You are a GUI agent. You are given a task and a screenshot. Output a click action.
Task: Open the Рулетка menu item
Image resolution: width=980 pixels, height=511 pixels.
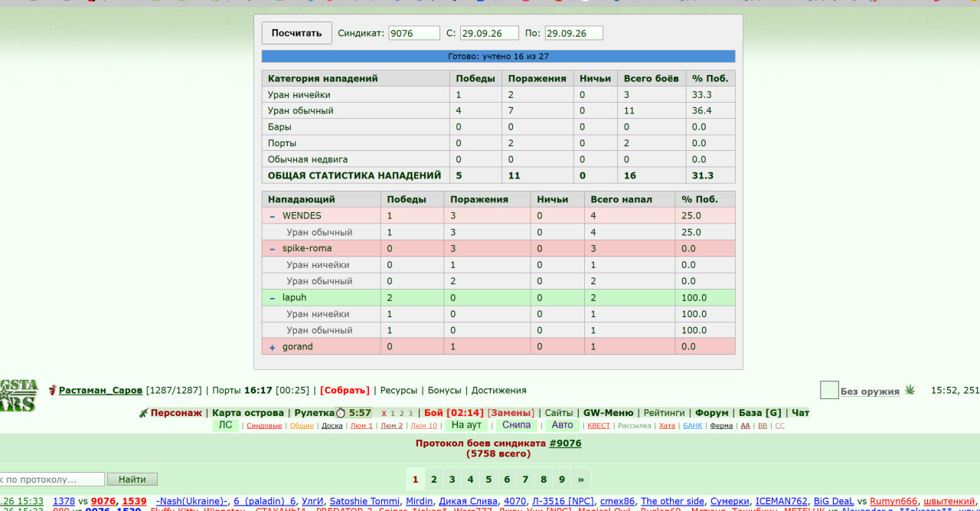coord(315,413)
